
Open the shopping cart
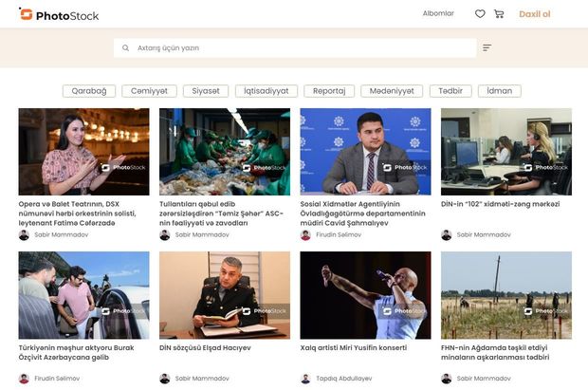click(499, 14)
